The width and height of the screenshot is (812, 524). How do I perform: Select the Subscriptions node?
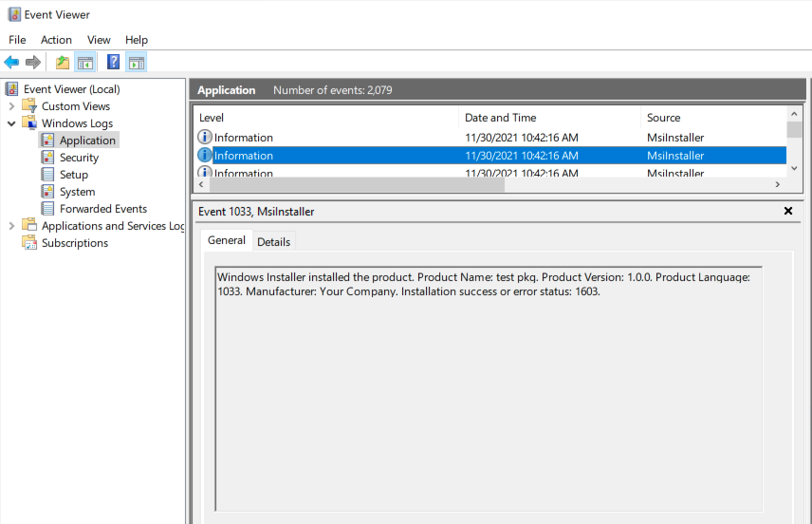[x=75, y=243]
